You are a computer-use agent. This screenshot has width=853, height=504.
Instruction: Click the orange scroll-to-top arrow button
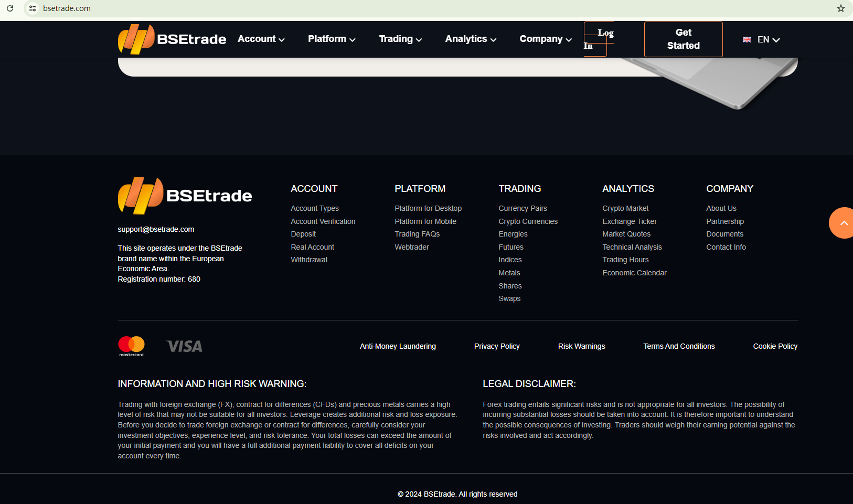(843, 223)
